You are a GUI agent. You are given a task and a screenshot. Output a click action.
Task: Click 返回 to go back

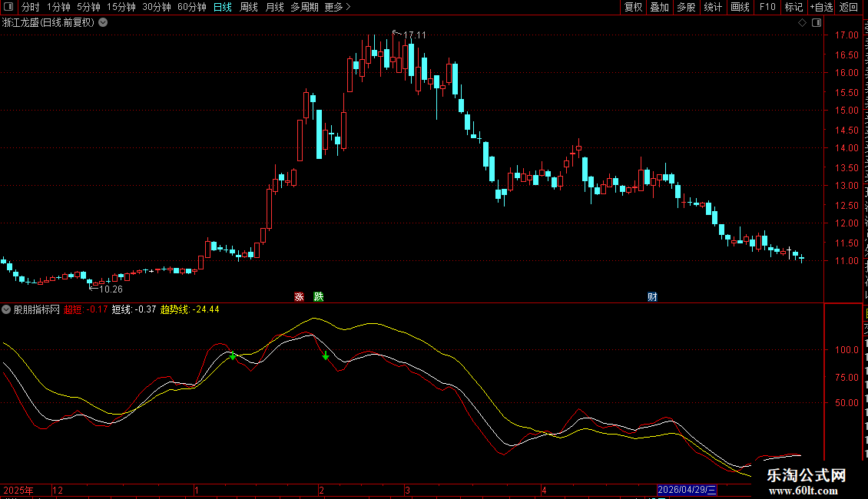click(x=849, y=7)
